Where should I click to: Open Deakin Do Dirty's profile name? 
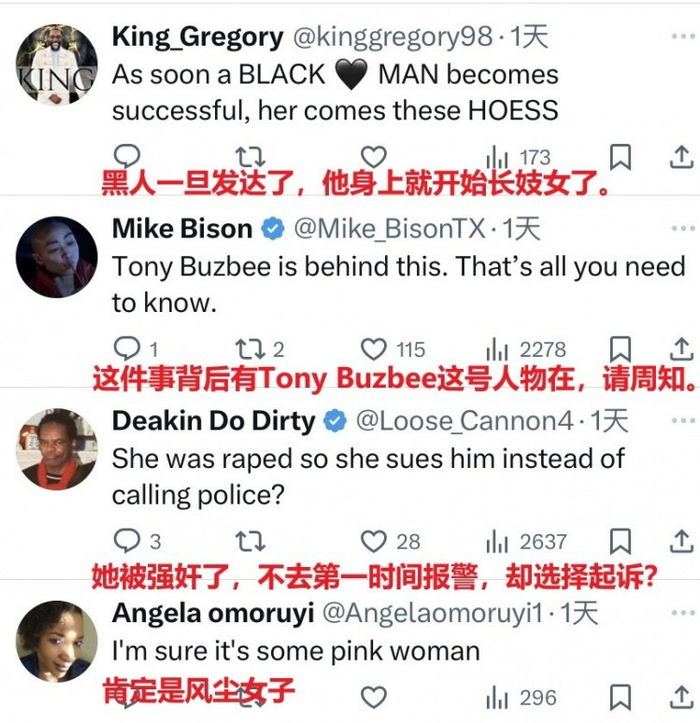pos(214,421)
